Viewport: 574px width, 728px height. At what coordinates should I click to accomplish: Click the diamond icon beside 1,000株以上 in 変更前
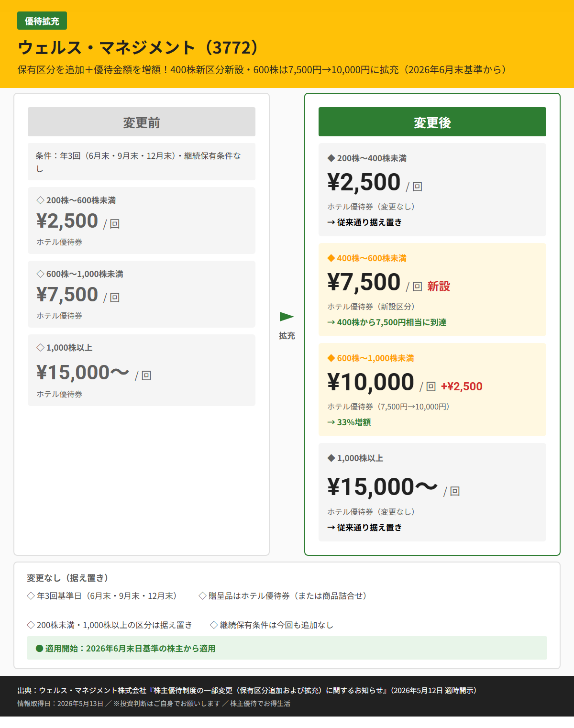[x=41, y=348]
